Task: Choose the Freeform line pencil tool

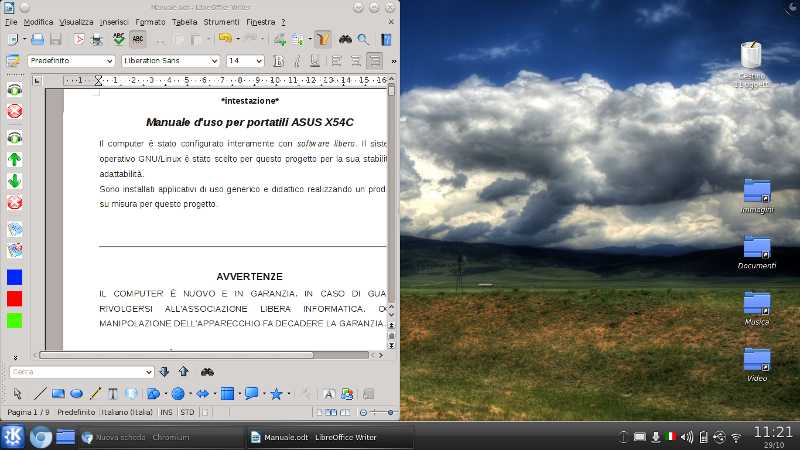Action: [x=95, y=393]
